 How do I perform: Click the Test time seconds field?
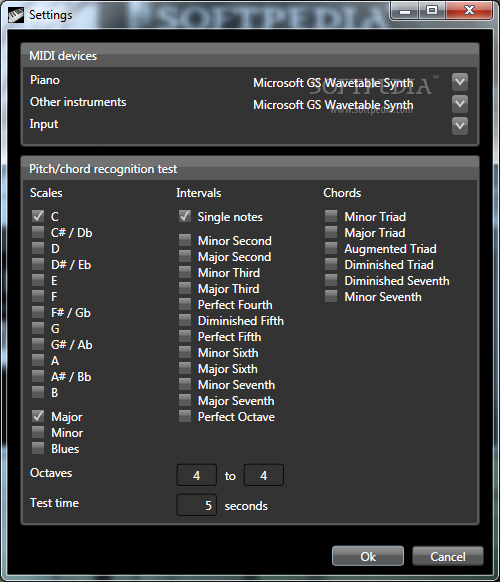pos(197,505)
